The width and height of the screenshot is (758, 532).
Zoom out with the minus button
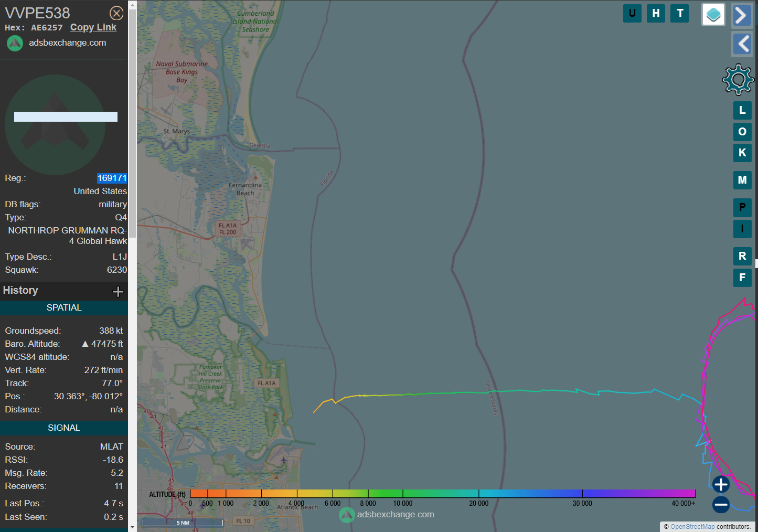(721, 505)
